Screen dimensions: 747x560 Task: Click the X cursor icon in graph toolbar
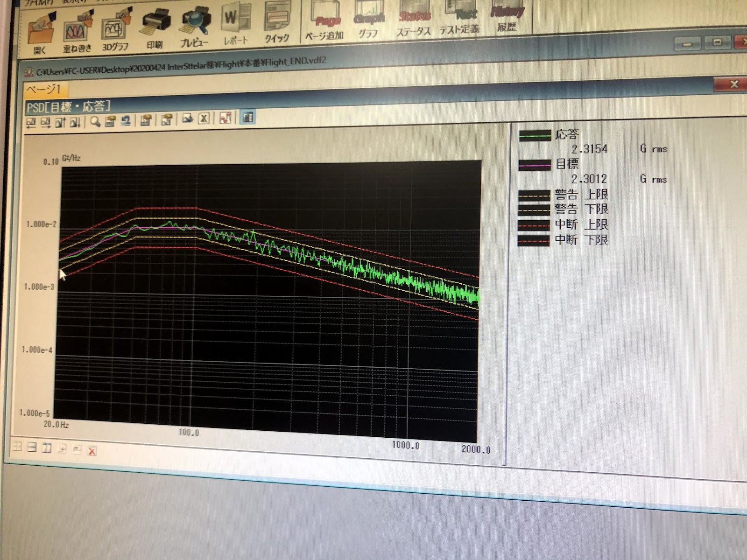tap(204, 119)
